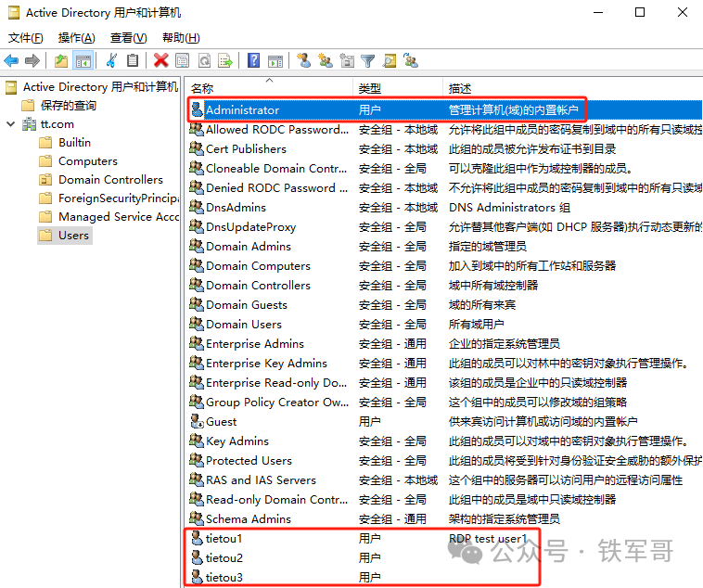Open filter options funnel icon
Image resolution: width=703 pixels, height=588 pixels.
(367, 60)
